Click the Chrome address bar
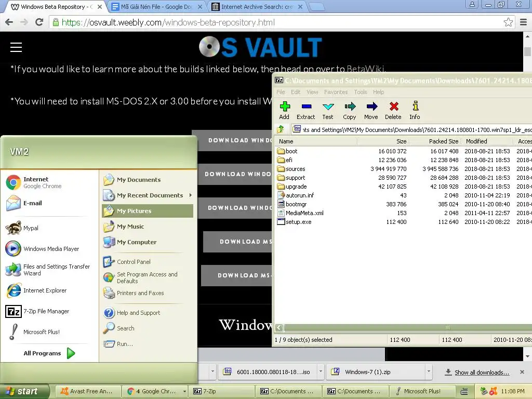The width and height of the screenshot is (532, 399). tap(278, 22)
